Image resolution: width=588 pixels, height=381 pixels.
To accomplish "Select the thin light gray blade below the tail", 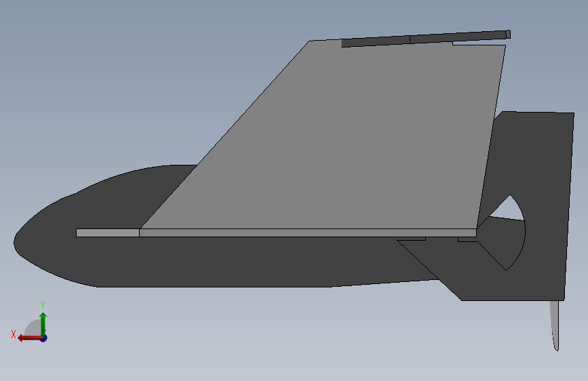I will pos(555,325).
